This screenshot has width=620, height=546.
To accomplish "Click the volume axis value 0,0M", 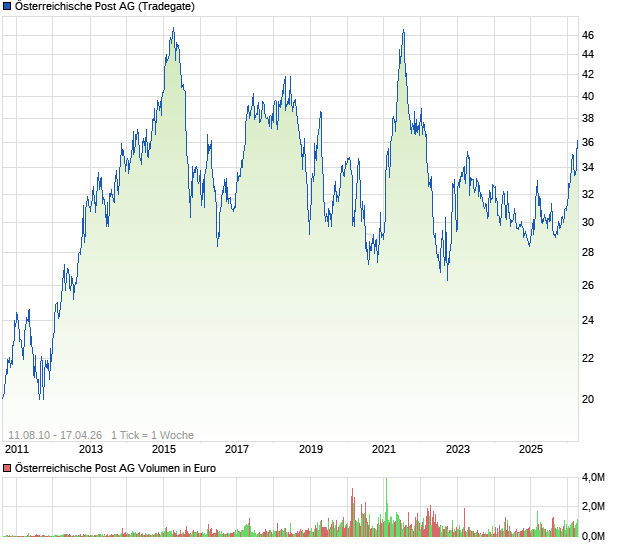I will (593, 536).
